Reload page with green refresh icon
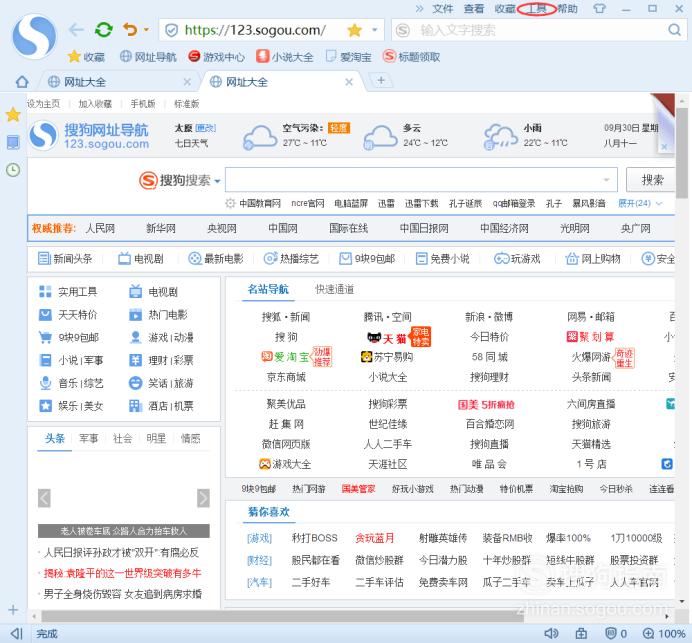This screenshot has width=692, height=643. pyautogui.click(x=104, y=30)
